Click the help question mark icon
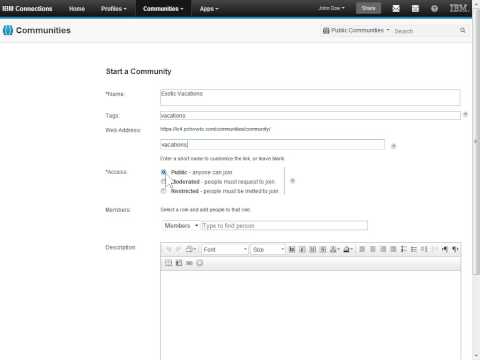This screenshot has height=360, width=480. click(434, 9)
